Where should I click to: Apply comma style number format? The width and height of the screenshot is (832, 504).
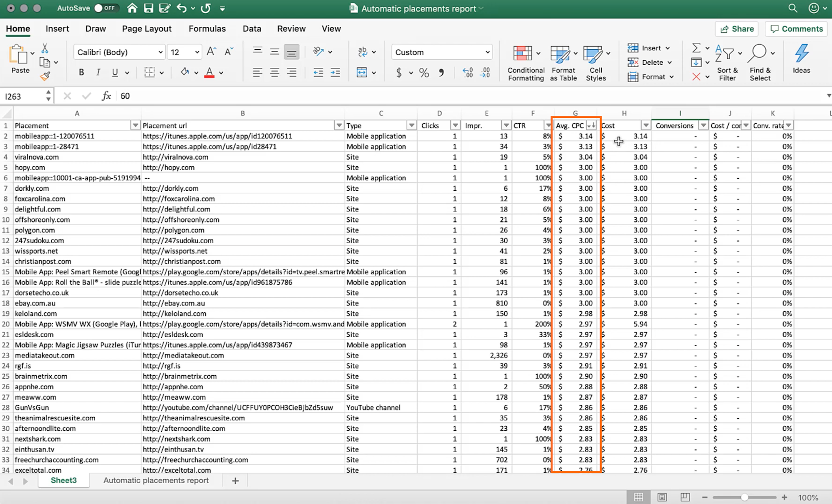441,73
